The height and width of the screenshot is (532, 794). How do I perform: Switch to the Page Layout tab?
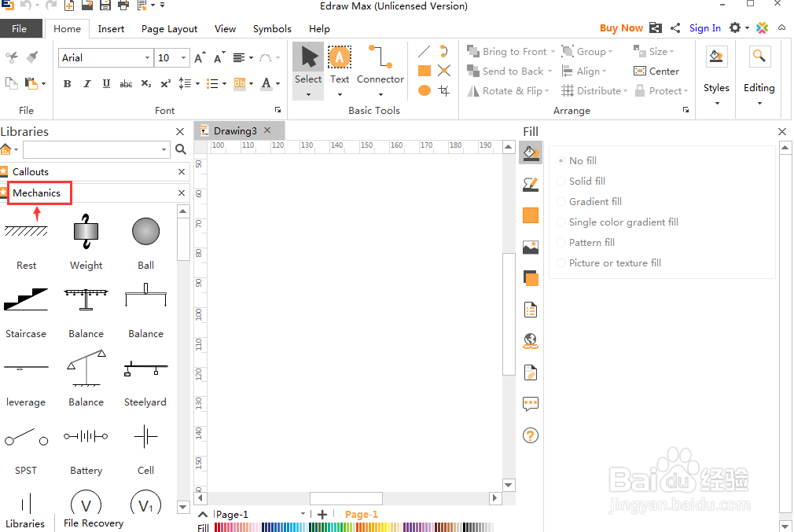pos(169,29)
